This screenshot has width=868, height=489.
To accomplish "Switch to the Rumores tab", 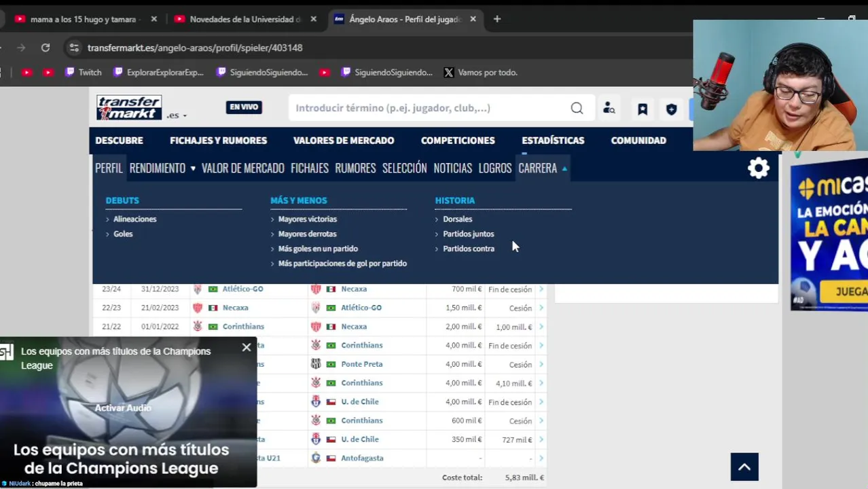I will pyautogui.click(x=355, y=168).
